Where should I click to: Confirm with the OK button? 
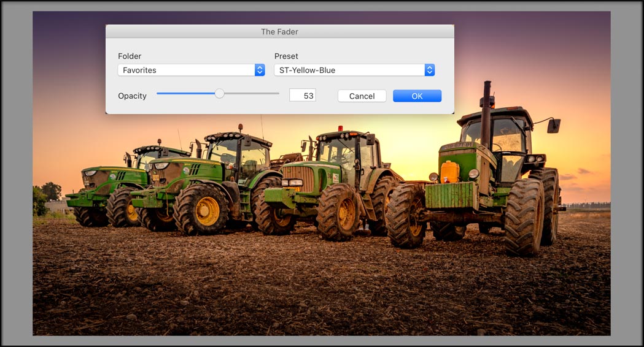[x=417, y=96]
